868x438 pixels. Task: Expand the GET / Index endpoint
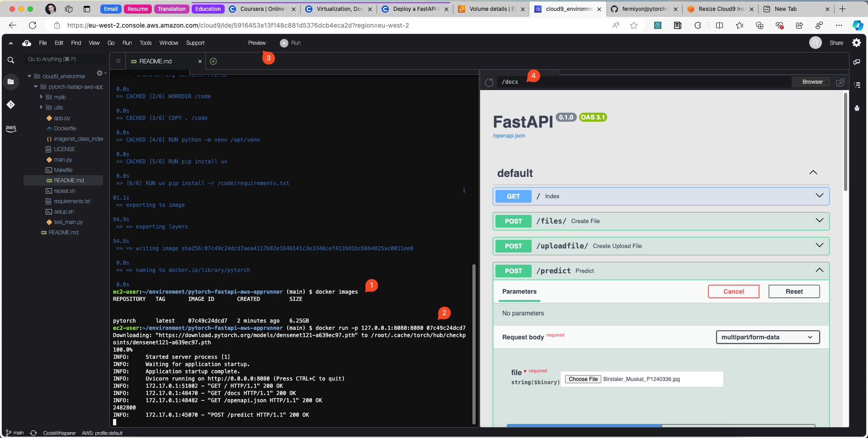[x=819, y=195]
